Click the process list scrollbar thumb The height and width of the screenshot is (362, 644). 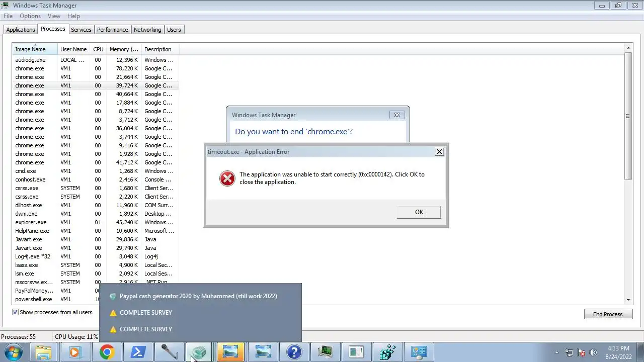[x=628, y=116]
